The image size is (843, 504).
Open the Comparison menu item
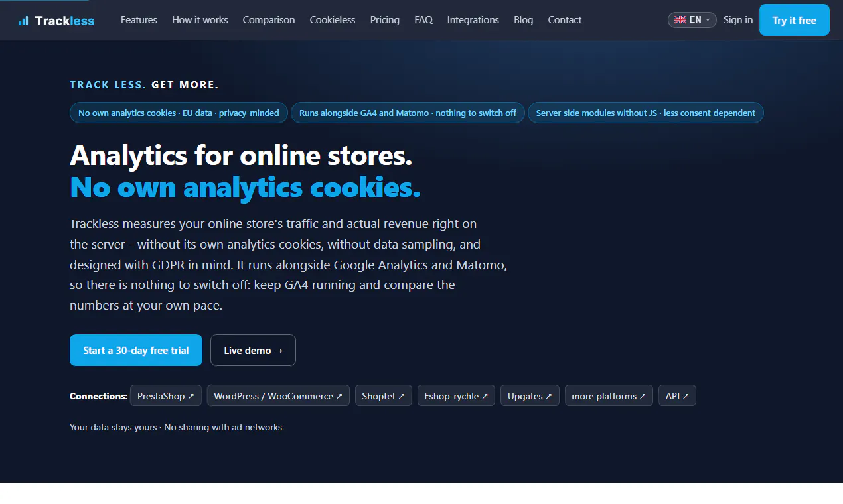click(269, 20)
